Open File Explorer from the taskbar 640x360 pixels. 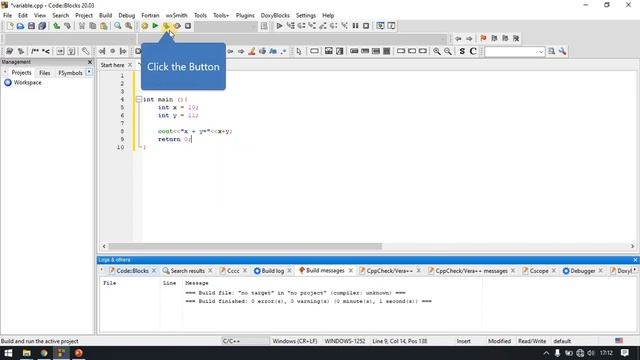pyautogui.click(x=27, y=353)
